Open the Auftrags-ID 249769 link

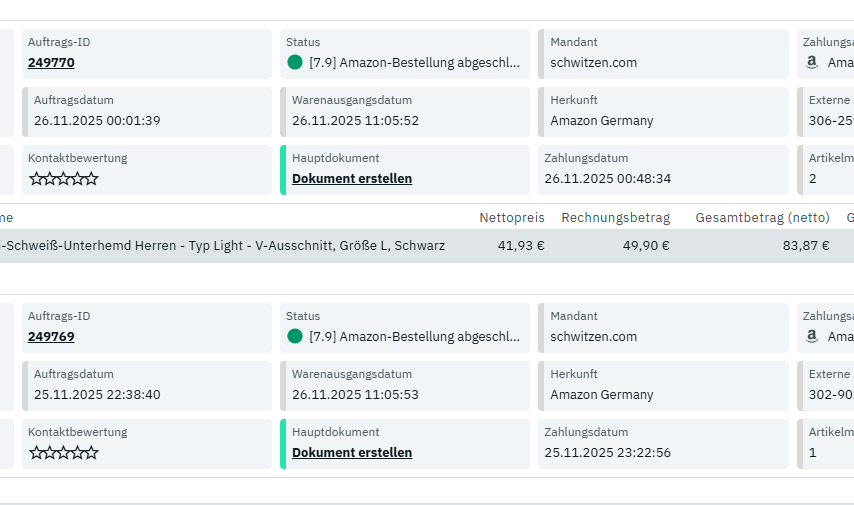(51, 336)
